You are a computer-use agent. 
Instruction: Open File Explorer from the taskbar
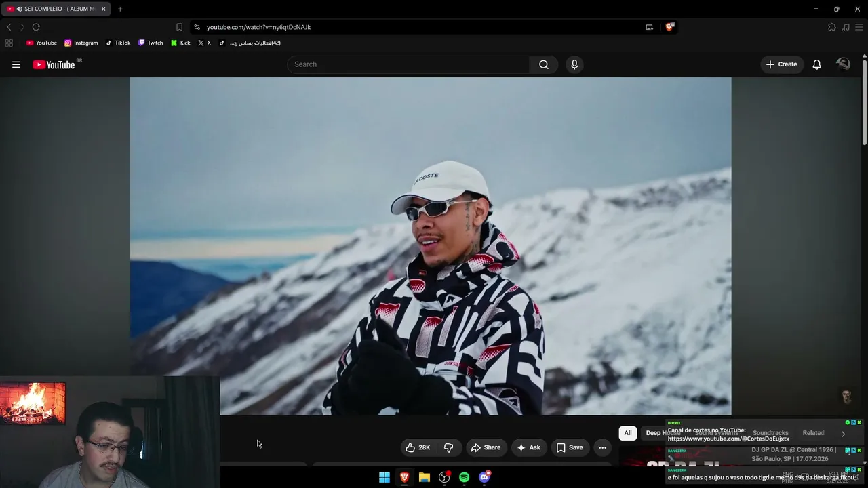pos(425,477)
